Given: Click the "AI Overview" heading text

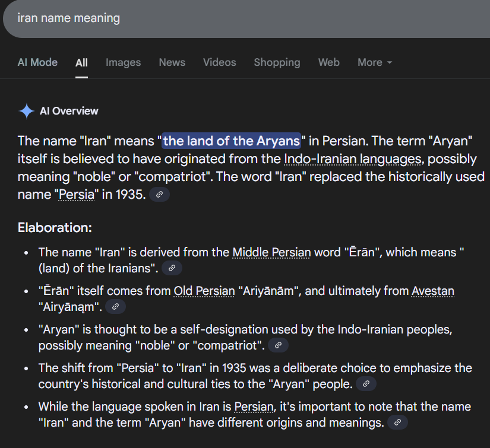Looking at the screenshot, I should click(69, 111).
